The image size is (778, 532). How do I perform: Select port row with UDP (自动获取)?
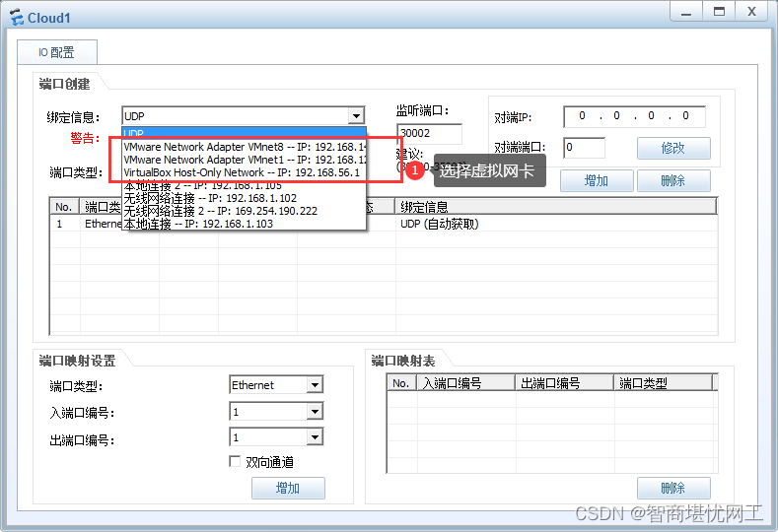[383, 224]
